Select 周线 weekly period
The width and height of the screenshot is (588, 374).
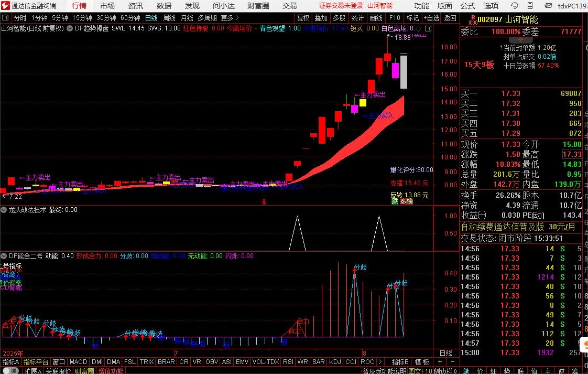[169, 18]
